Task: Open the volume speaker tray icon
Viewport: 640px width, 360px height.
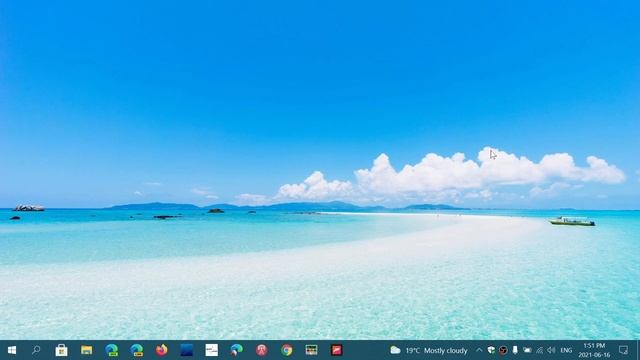Action: [x=551, y=350]
